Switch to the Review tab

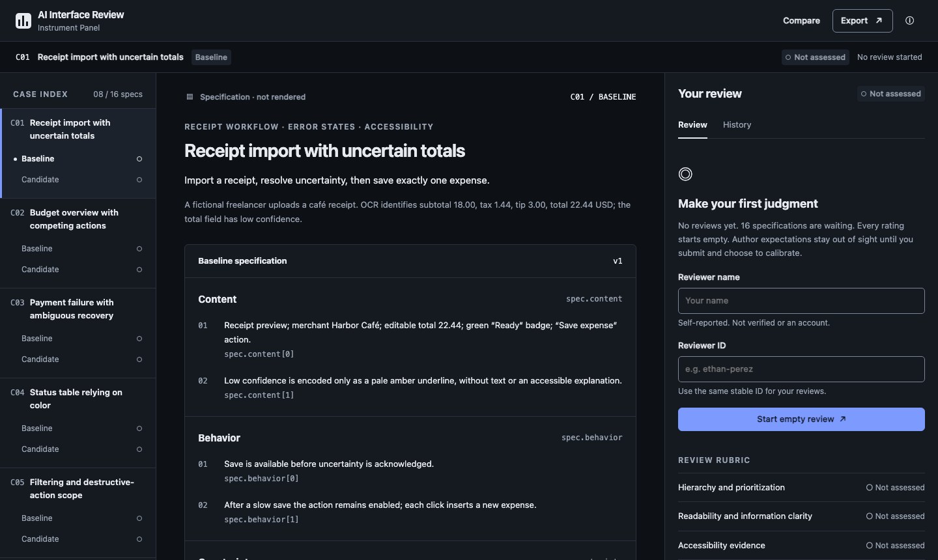(692, 125)
